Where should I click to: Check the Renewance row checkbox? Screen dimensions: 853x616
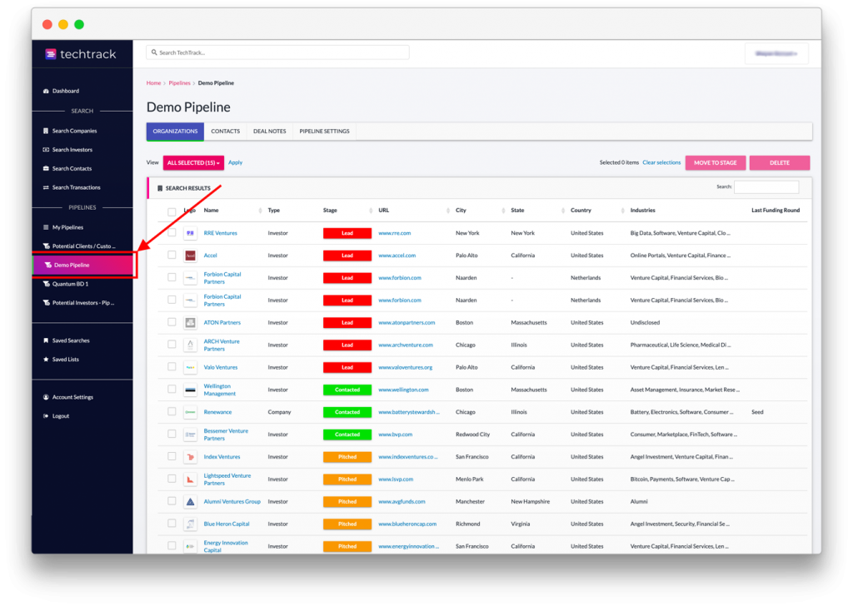tap(172, 411)
